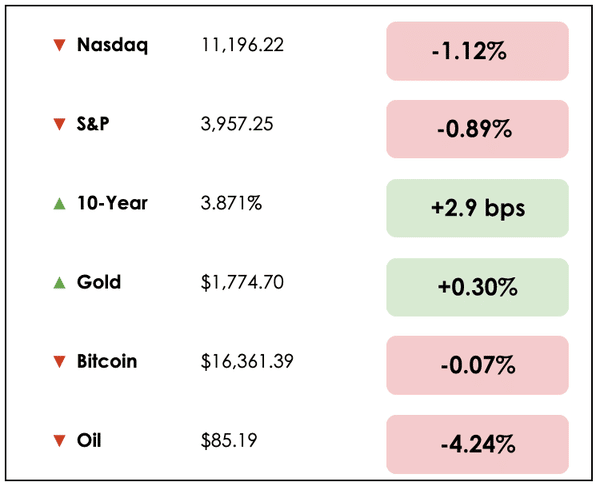Select the Nasdaq -1.12% change badge
This screenshot has width=600, height=486.
tap(477, 50)
